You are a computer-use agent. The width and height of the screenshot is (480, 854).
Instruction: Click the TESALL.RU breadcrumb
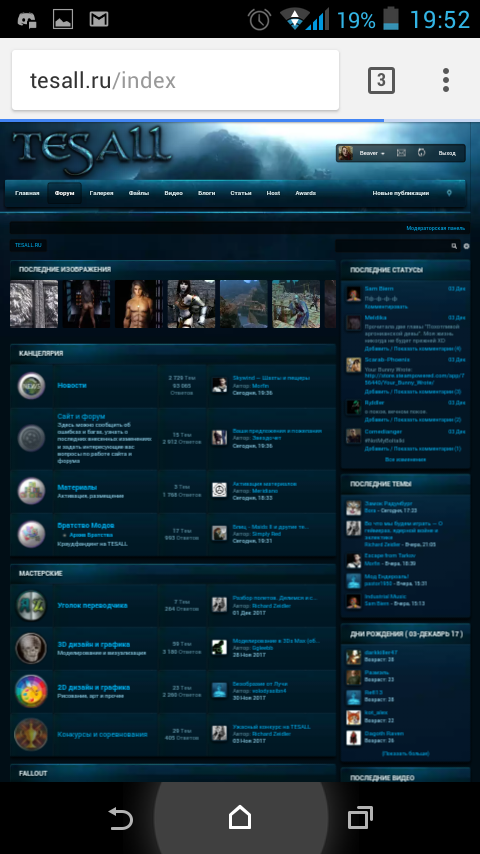(x=28, y=246)
